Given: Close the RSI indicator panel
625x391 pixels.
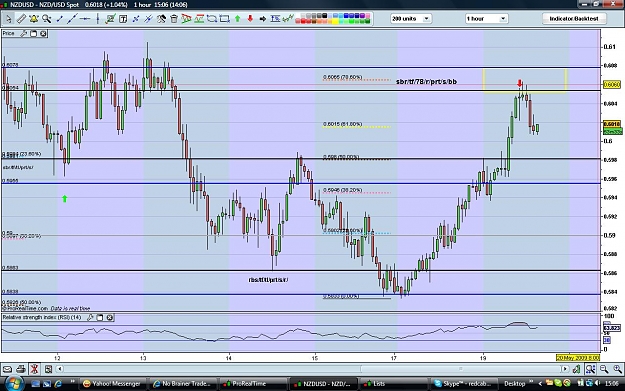Looking at the screenshot, I should pos(110,318).
